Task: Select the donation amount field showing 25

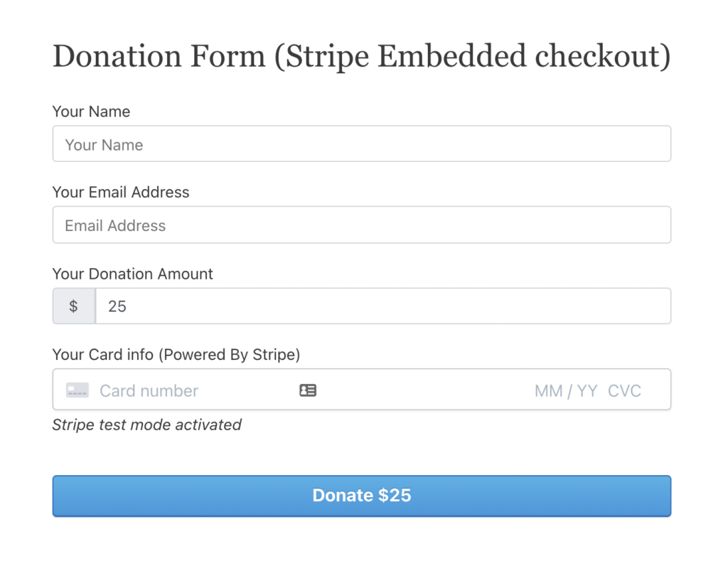Action: pyautogui.click(x=383, y=306)
